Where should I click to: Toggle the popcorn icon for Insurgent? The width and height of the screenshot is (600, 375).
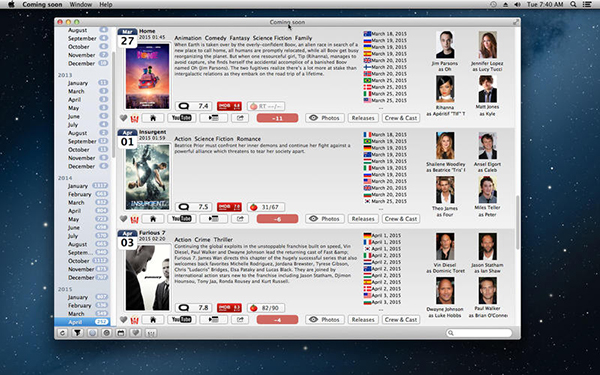(134, 219)
